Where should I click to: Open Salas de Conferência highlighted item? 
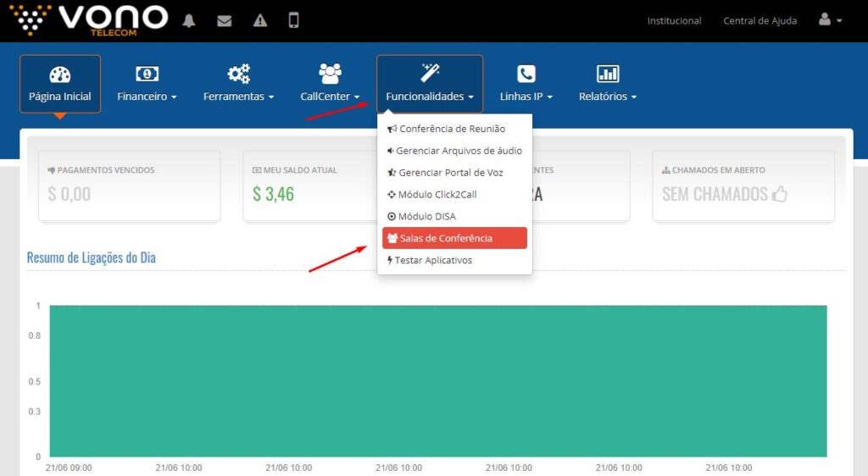tap(454, 238)
